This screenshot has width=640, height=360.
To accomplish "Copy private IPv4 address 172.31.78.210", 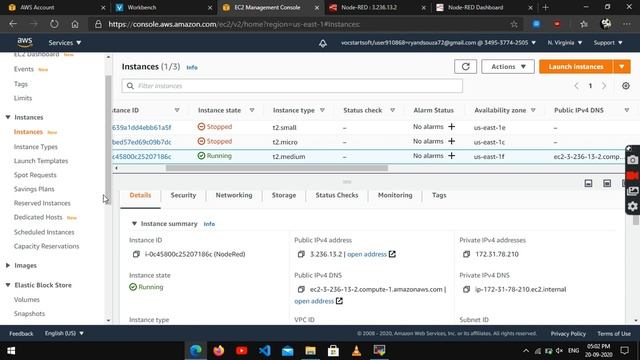I will click(467, 254).
